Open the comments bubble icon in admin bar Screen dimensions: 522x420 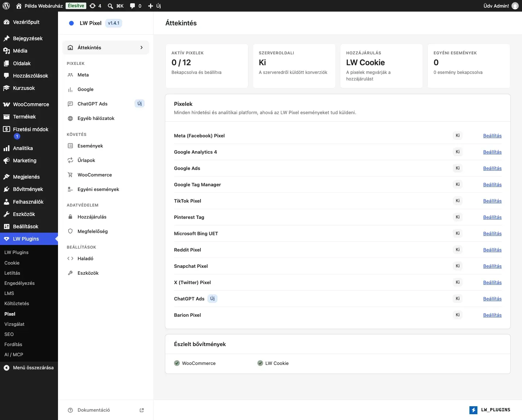tap(132, 6)
